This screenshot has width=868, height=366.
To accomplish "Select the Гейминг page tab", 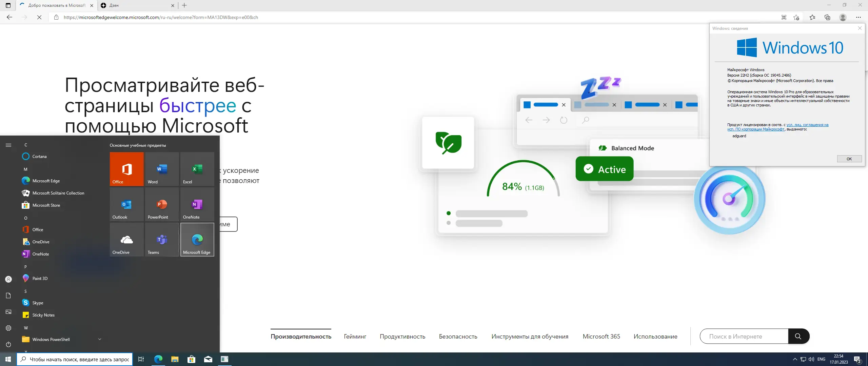I will click(355, 337).
